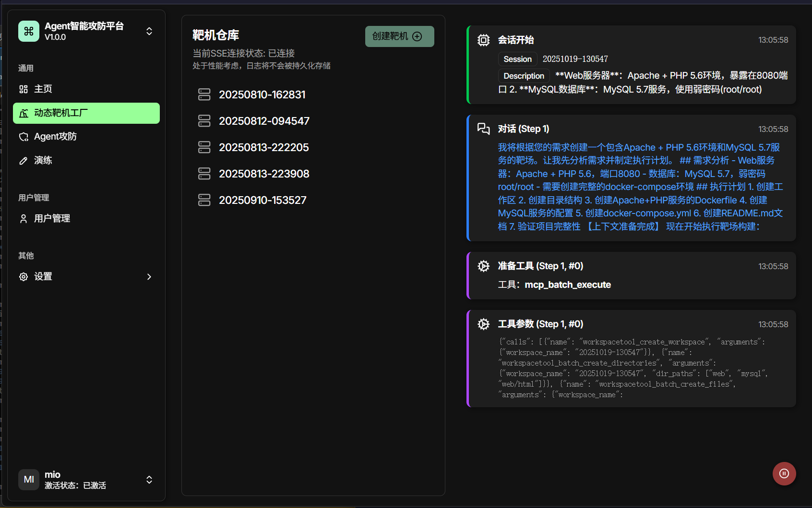The image size is (812, 508).
Task: Pause the session with red button
Action: click(784, 474)
